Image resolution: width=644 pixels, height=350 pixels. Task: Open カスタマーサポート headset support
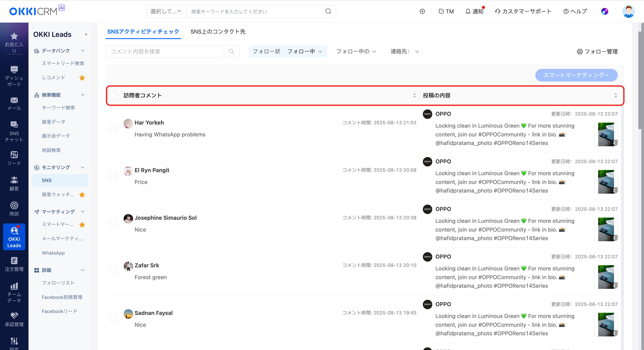pos(523,11)
